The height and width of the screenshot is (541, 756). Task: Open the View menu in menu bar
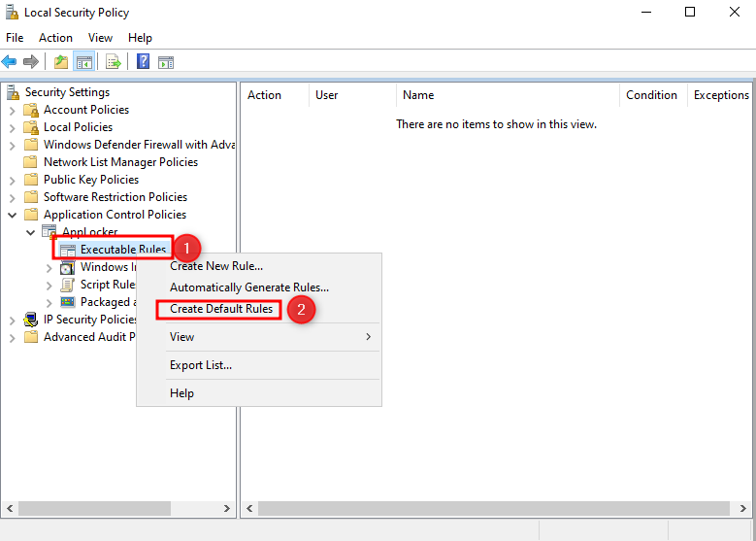point(100,38)
